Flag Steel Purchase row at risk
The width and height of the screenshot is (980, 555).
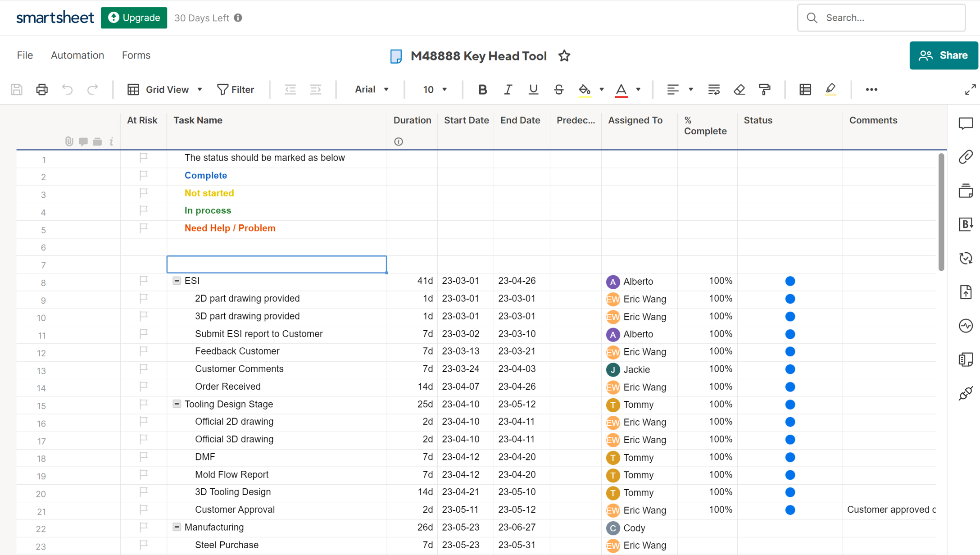(x=144, y=545)
